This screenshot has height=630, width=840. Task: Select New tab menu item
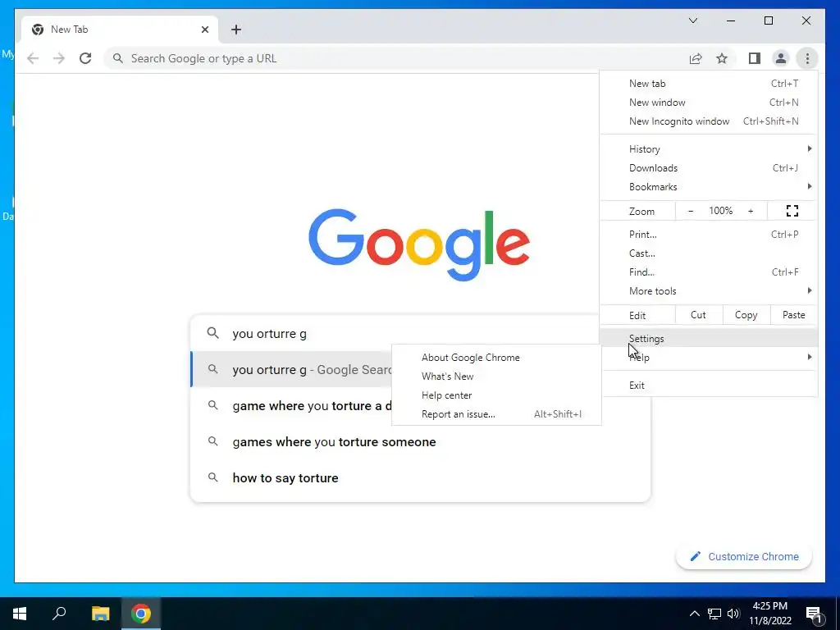click(709, 84)
